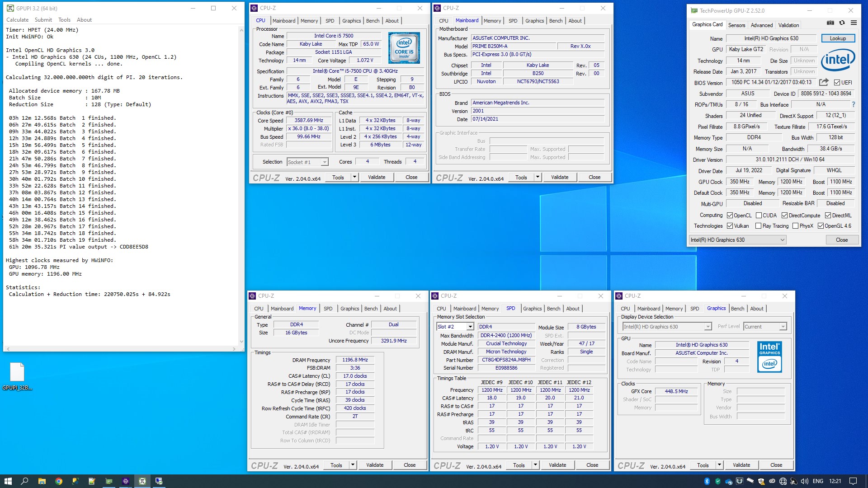Open the Socket #1 selection dropdown
Image resolution: width=868 pixels, height=488 pixels.
[307, 162]
